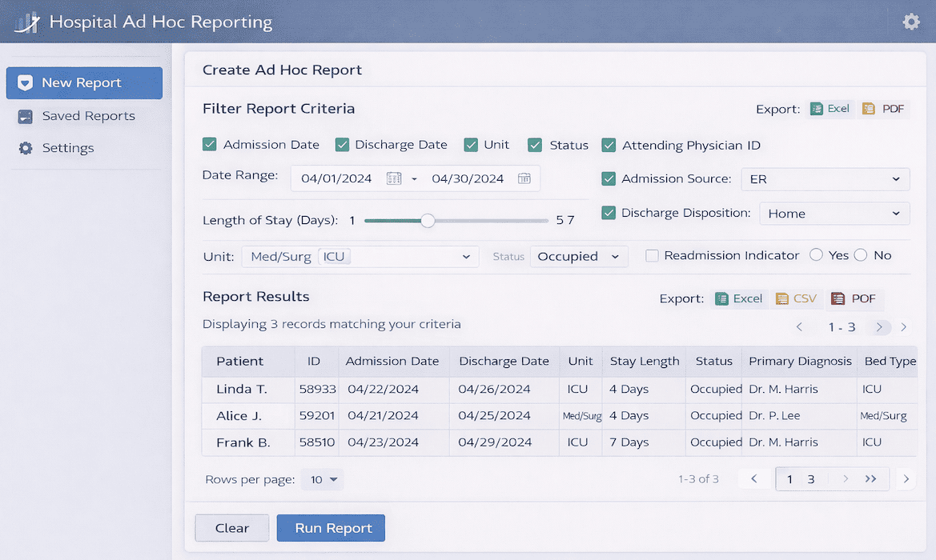Open the Admission Source dropdown
The height and width of the screenshot is (560, 936).
[825, 179]
